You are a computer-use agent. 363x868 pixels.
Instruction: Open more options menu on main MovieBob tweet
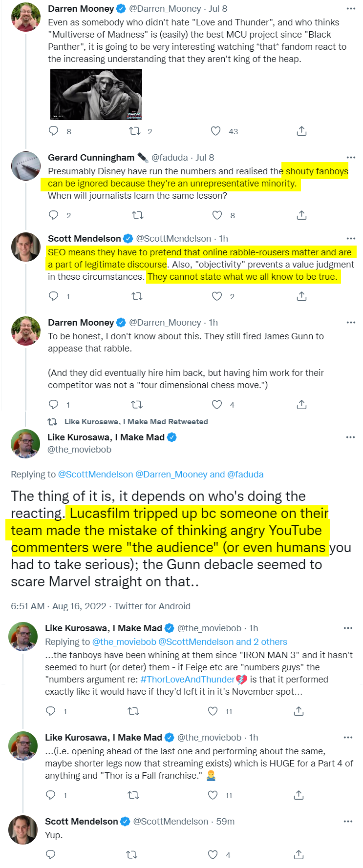[x=350, y=437]
